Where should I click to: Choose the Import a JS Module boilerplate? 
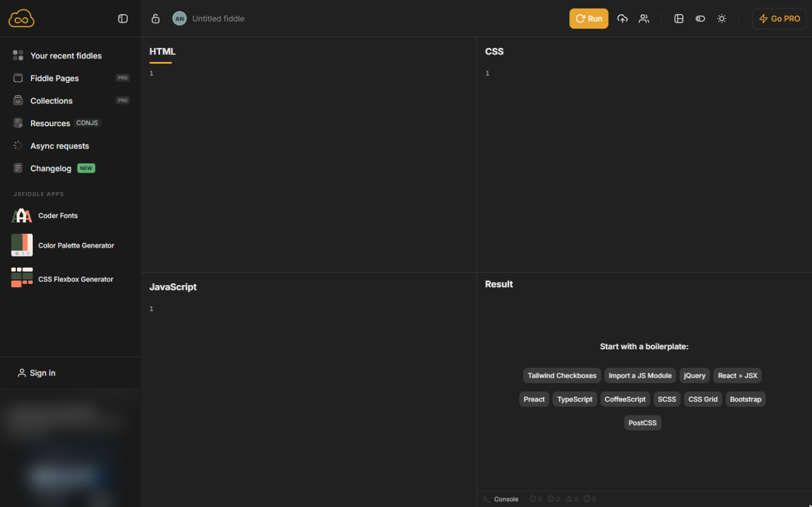click(x=640, y=376)
